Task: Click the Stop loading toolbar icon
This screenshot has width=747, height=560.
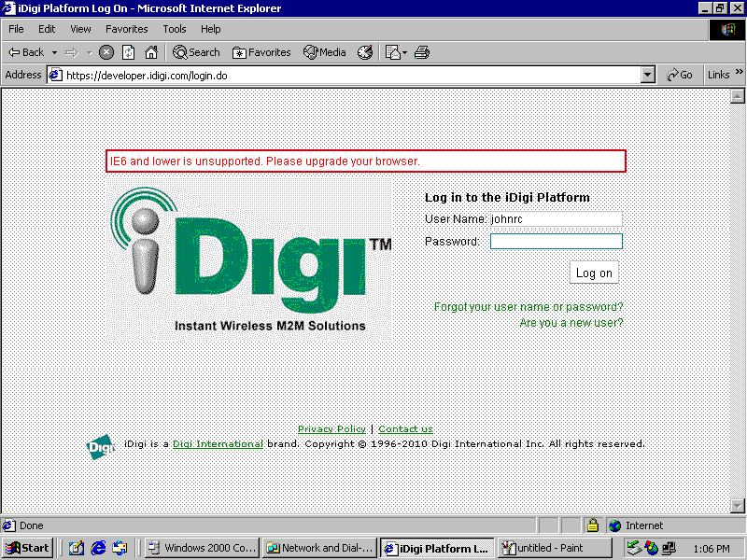Action: 106,52
